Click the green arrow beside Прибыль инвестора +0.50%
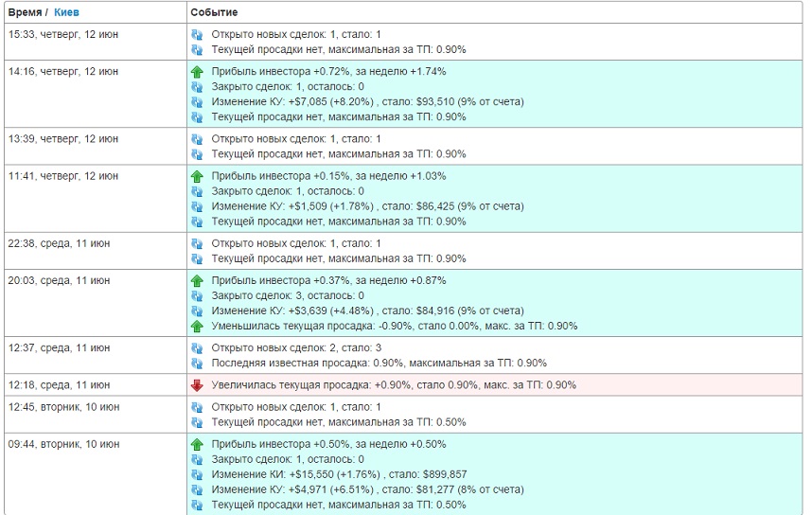The height and width of the screenshot is (515, 812). pyautogui.click(x=197, y=445)
